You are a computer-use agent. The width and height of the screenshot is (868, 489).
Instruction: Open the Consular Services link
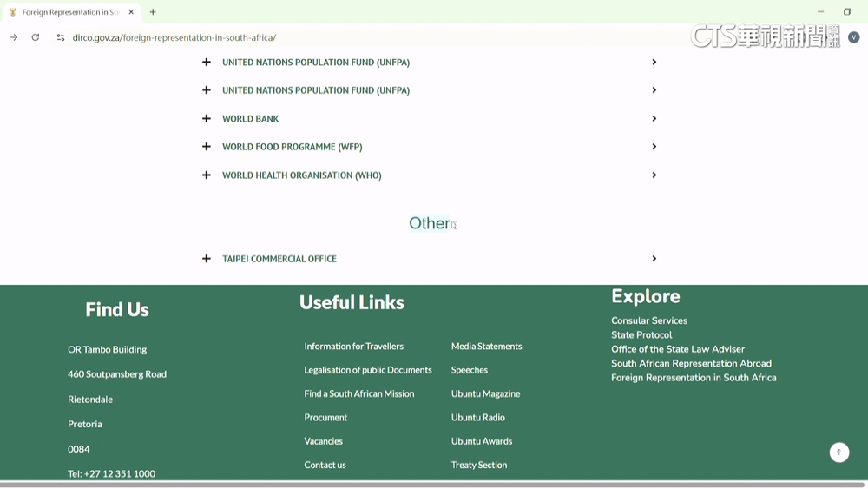[x=648, y=320]
